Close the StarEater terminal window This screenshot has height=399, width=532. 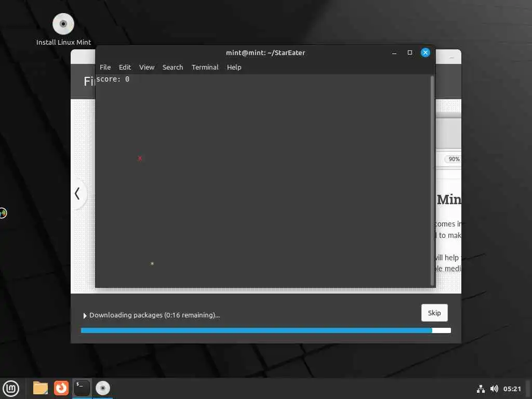425,52
